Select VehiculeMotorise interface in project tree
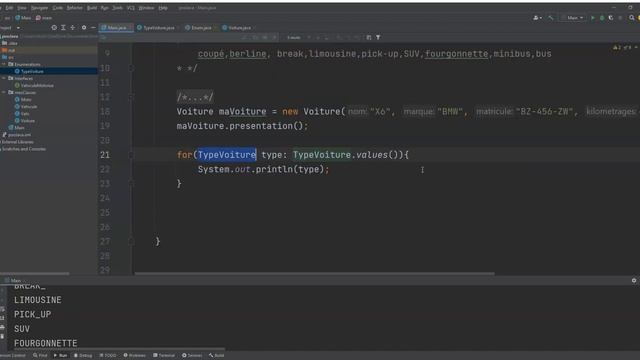The width and height of the screenshot is (640, 360). pos(37,85)
